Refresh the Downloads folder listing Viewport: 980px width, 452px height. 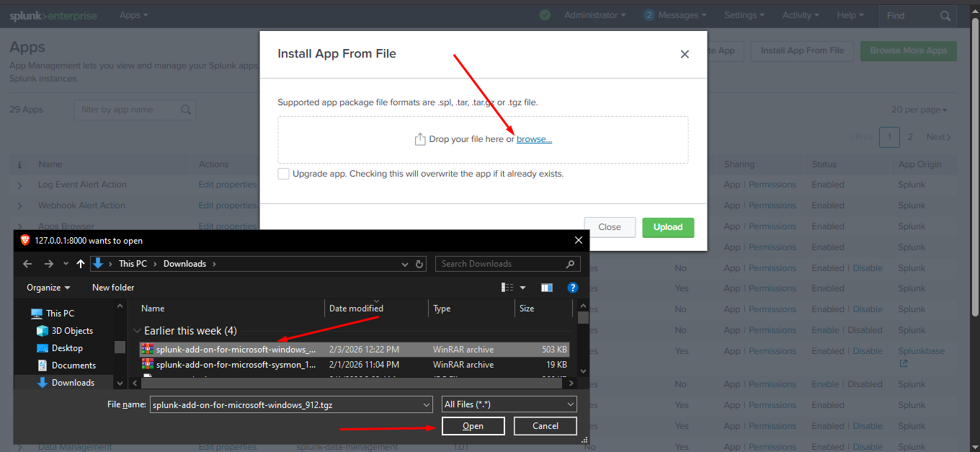(x=420, y=264)
